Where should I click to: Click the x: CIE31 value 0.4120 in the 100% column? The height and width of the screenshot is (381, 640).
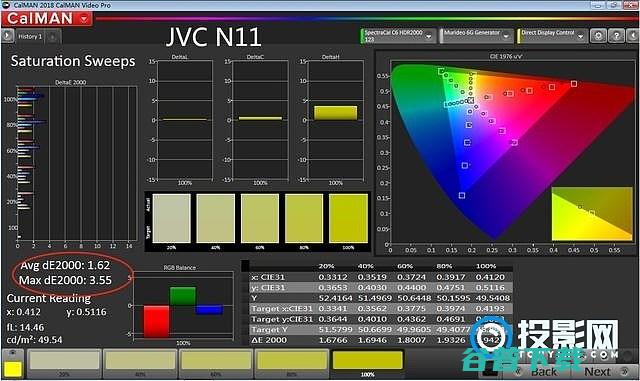tap(490, 277)
